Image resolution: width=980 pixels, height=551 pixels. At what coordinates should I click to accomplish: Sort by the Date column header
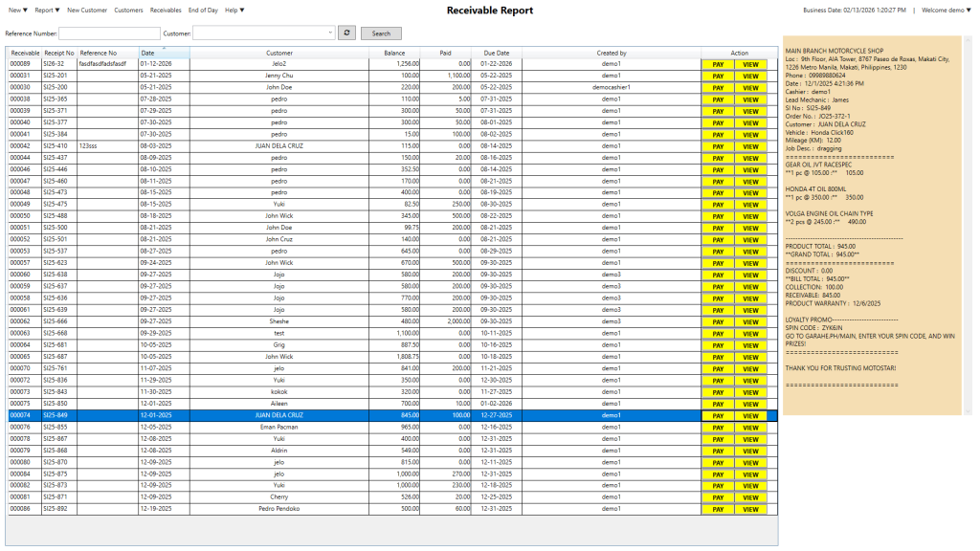click(x=163, y=54)
